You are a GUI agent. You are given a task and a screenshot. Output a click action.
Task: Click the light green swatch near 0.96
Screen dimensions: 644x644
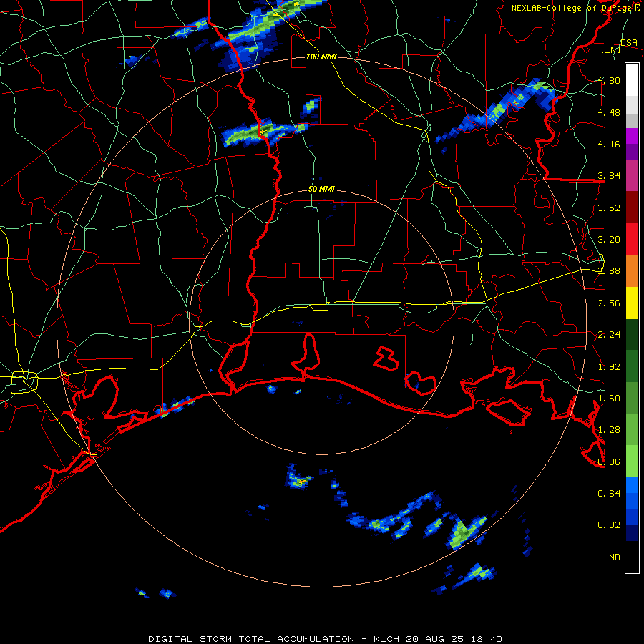pyautogui.click(x=632, y=462)
